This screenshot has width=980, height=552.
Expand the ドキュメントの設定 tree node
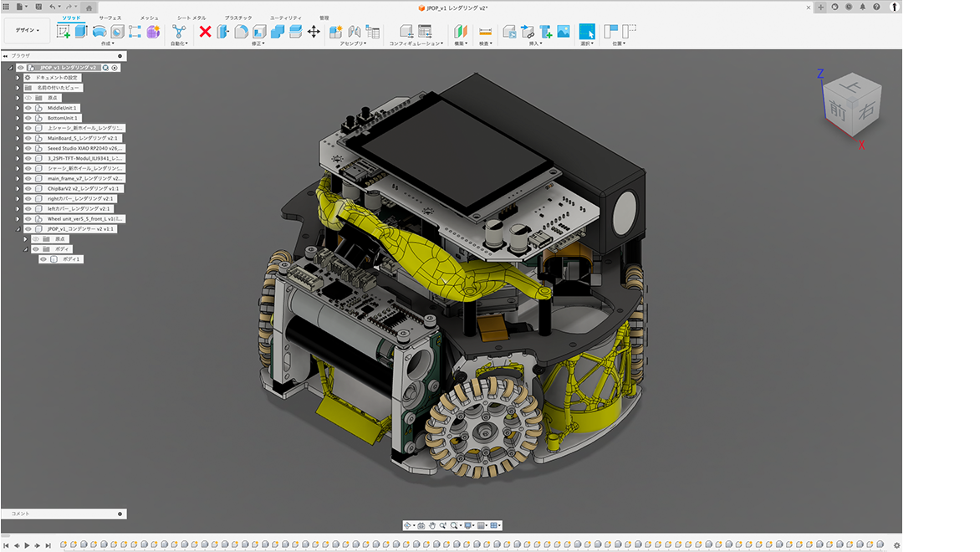18,78
